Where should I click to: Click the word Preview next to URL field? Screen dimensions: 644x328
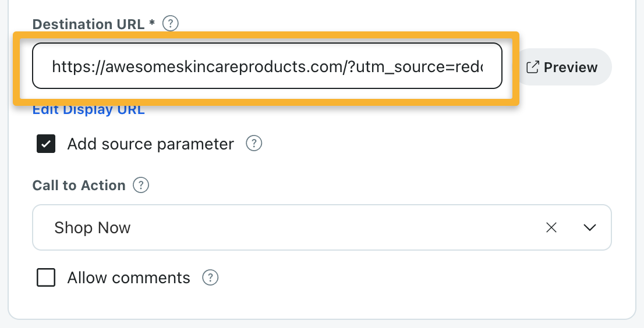coord(570,67)
